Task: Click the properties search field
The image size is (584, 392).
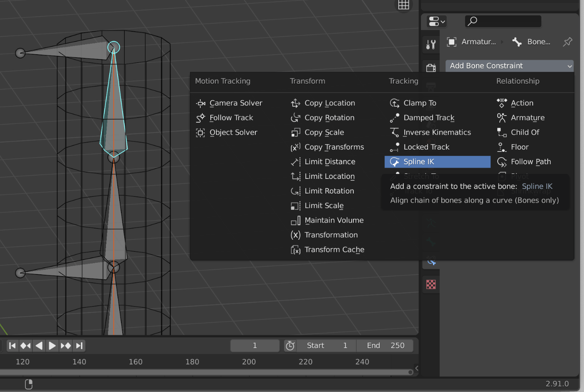Action: (x=503, y=21)
